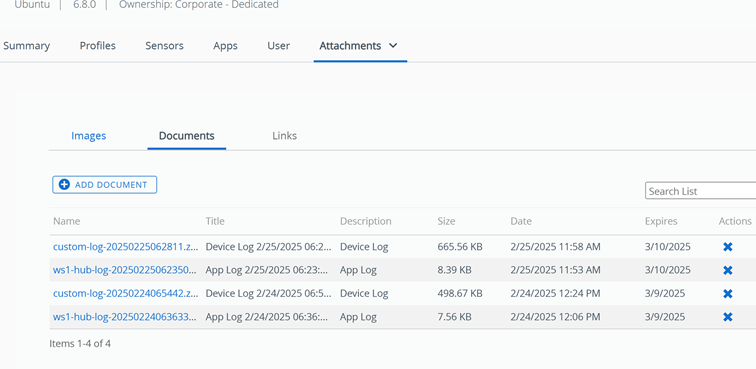Image resolution: width=756 pixels, height=369 pixels.
Task: Sort by the Description column header
Action: pos(365,221)
